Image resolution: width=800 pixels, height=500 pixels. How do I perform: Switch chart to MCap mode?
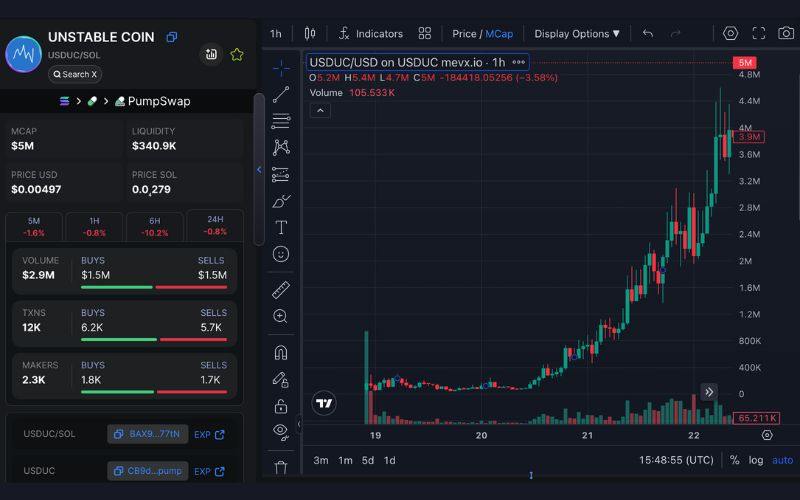499,34
